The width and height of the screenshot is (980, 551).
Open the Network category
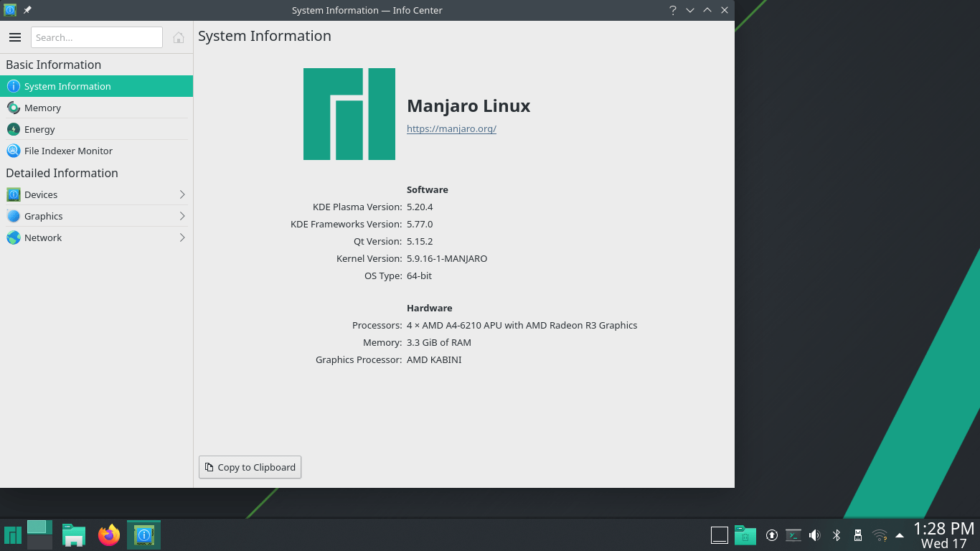[96, 237]
